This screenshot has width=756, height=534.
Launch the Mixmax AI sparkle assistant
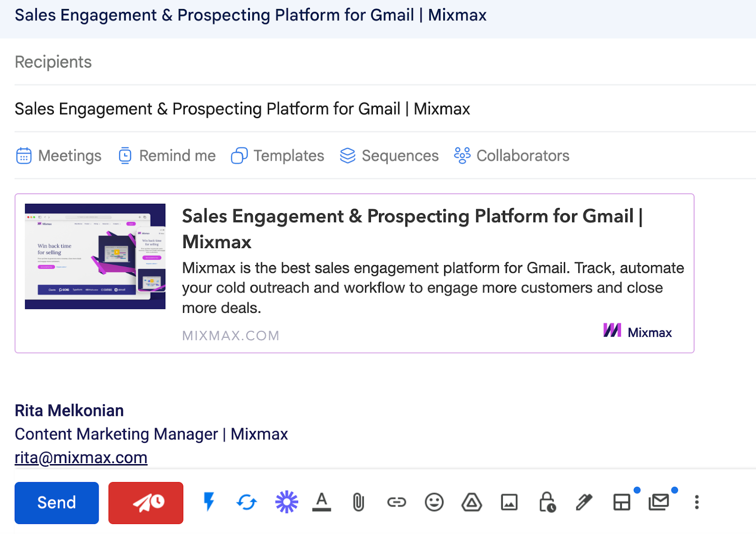[x=287, y=503]
